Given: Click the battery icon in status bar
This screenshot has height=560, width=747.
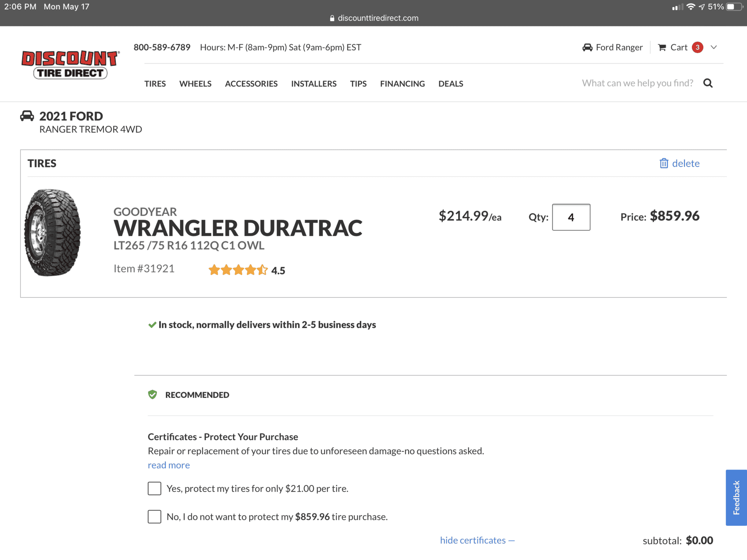Looking at the screenshot, I should [x=734, y=7].
